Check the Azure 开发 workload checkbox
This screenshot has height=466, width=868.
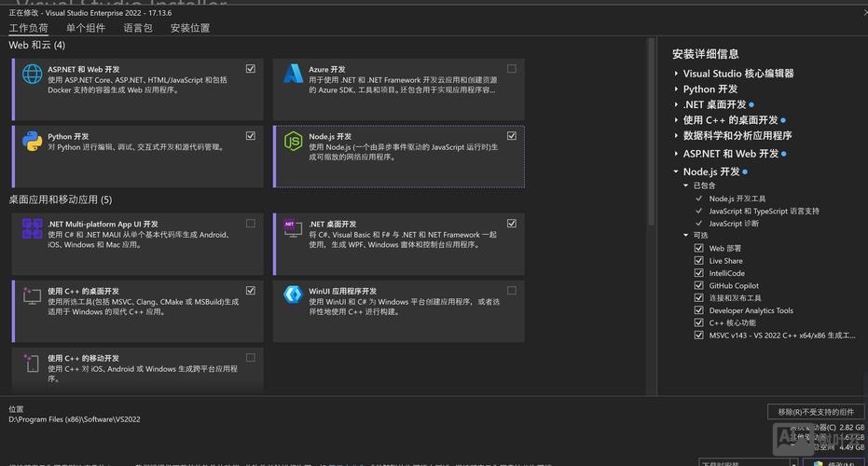point(512,69)
